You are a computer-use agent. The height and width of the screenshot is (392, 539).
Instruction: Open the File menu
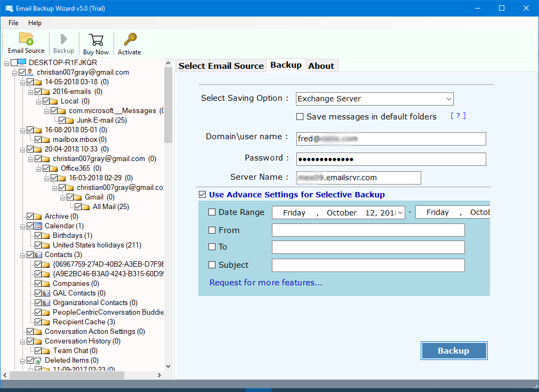pos(13,23)
